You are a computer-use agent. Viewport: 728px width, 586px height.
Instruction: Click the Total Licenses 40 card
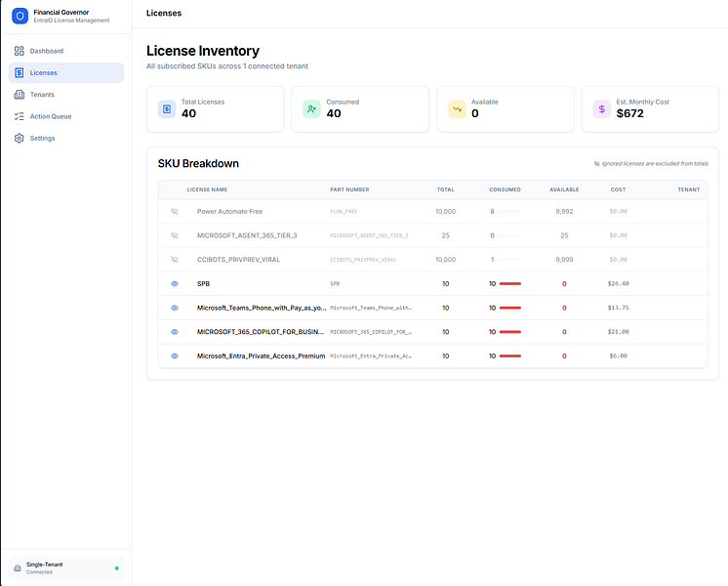(215, 109)
